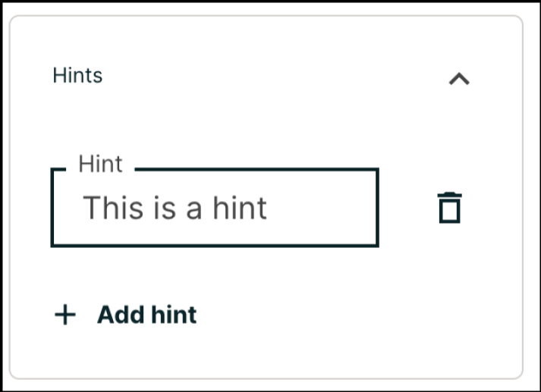541x392 pixels.
Task: Tap the delete hint bin icon
Action: (449, 208)
